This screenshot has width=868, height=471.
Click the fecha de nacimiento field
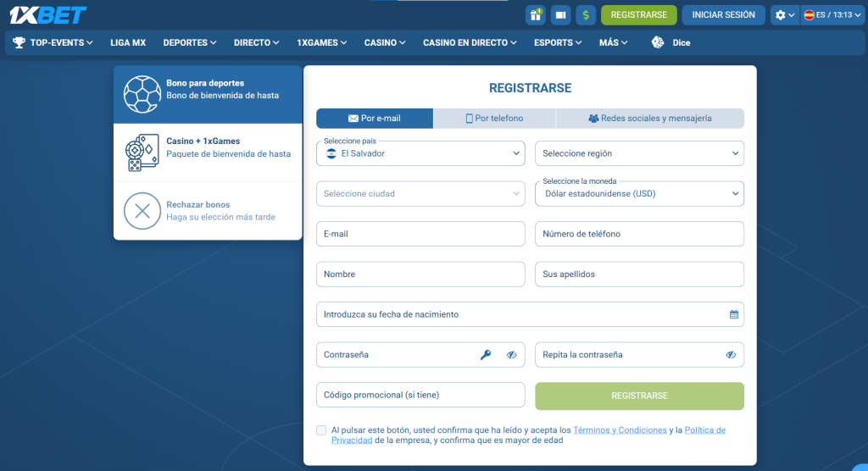click(530, 314)
